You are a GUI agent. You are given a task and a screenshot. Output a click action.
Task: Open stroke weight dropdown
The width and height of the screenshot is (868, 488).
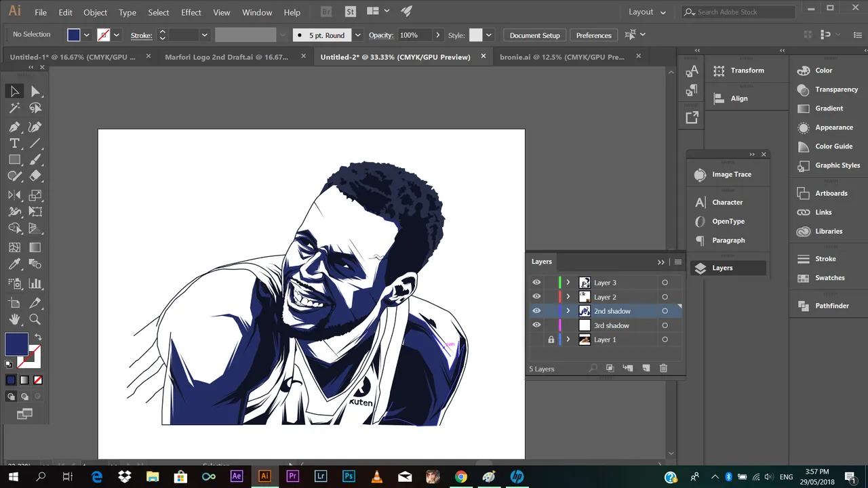204,35
